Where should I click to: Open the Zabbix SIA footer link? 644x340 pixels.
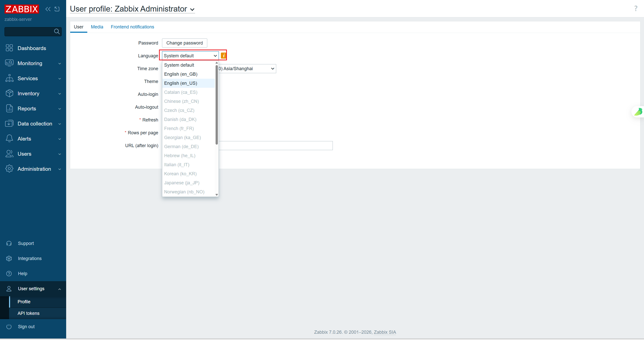coord(385,332)
